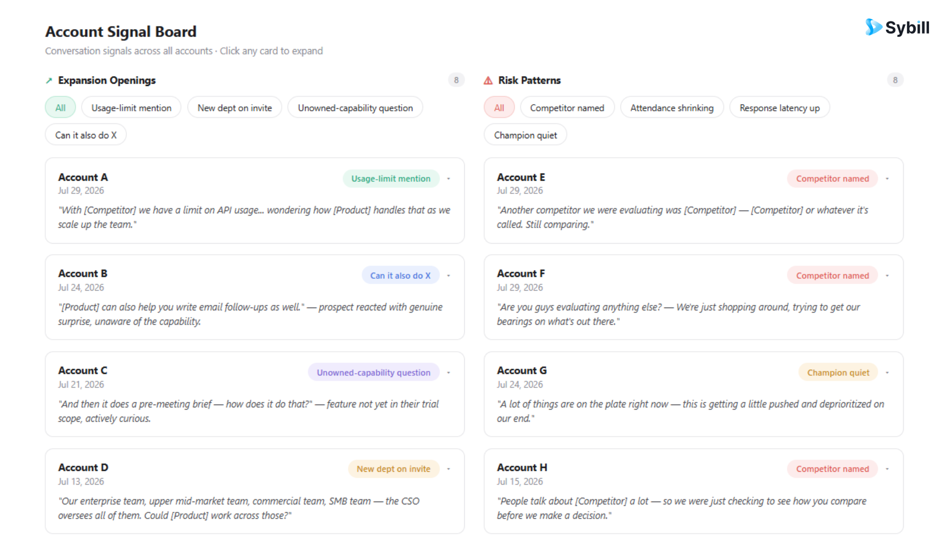Click Competitor named tag on Account E

tap(833, 179)
